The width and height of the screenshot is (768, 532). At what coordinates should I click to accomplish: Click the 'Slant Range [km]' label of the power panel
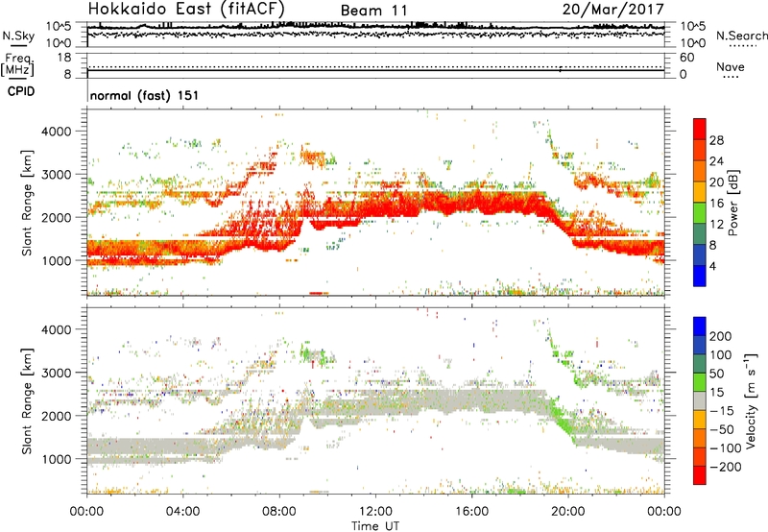tap(28, 203)
